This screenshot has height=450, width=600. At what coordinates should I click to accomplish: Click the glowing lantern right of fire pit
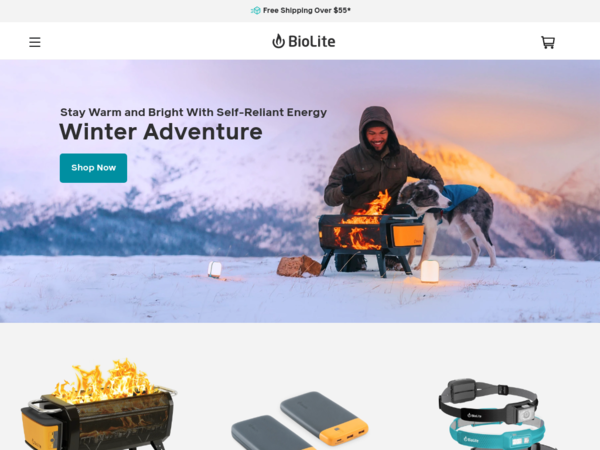[429, 271]
